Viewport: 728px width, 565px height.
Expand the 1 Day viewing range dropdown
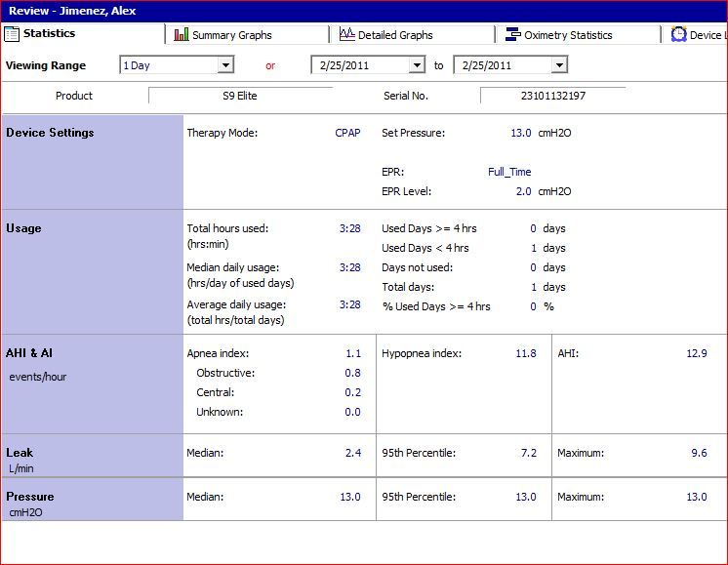point(225,65)
